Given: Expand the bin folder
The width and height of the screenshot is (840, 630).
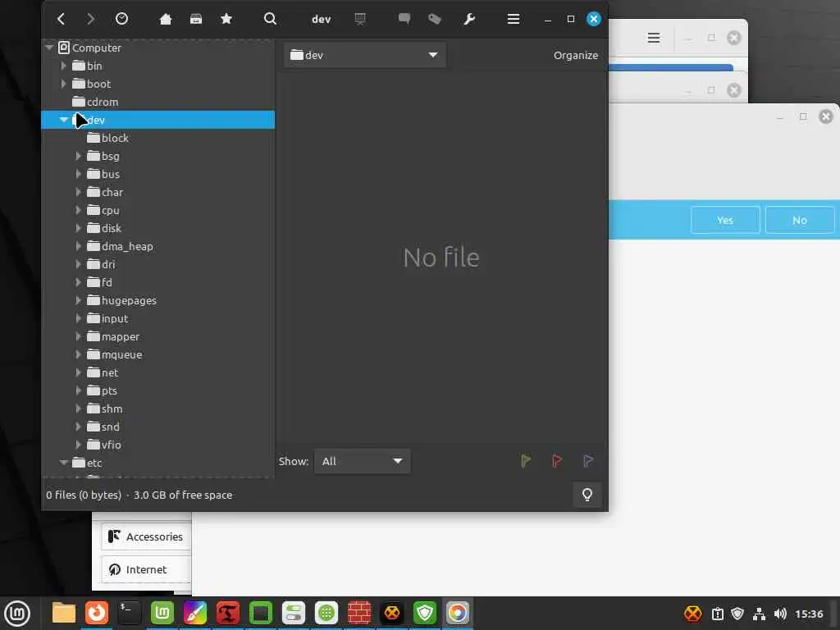Looking at the screenshot, I should 63,66.
